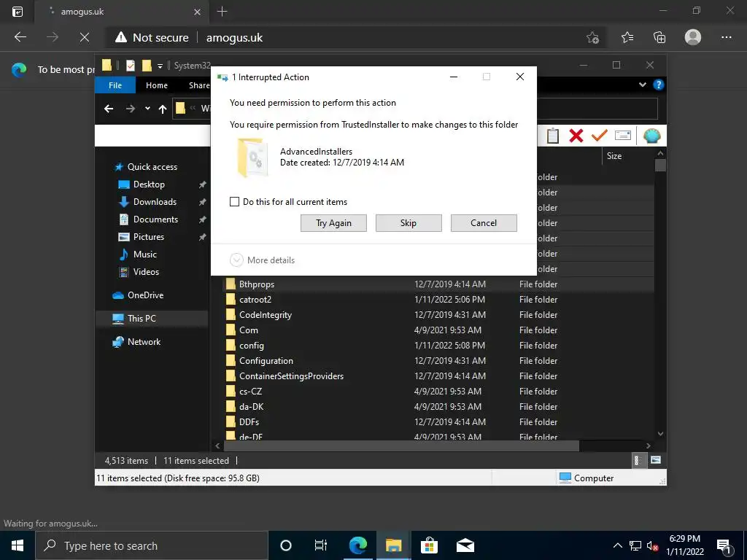Screen dimensions: 747x560
Task: Switch to large icons view layout
Action: tap(656, 460)
